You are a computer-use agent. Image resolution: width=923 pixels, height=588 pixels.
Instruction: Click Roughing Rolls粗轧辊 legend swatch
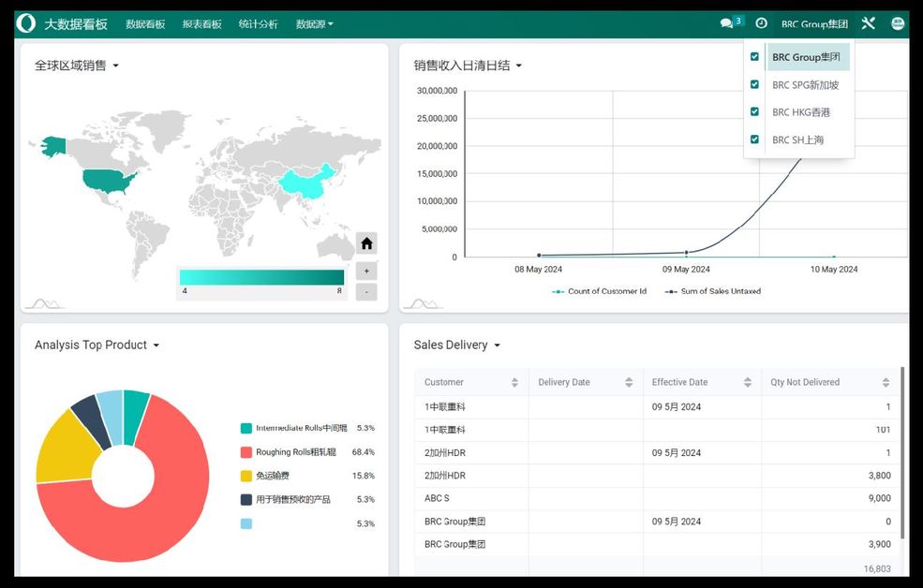tap(246, 452)
